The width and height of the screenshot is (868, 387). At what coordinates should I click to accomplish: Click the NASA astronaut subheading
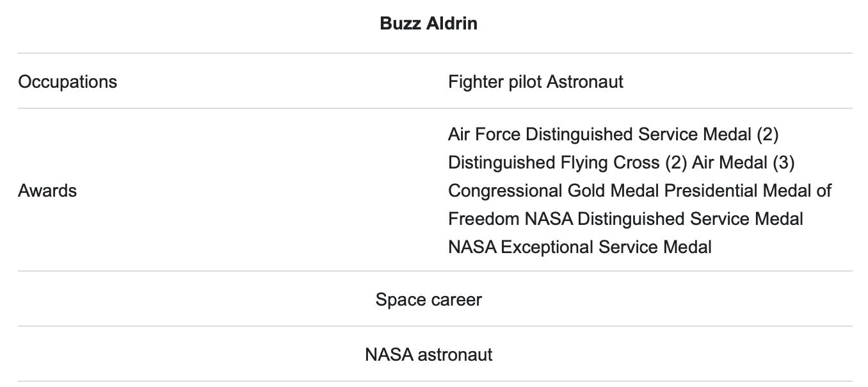(x=428, y=354)
